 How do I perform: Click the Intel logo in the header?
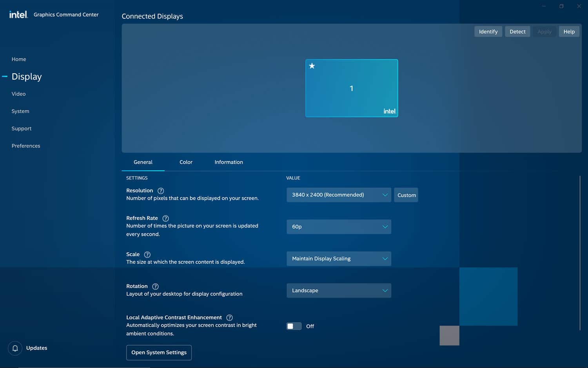coord(18,15)
